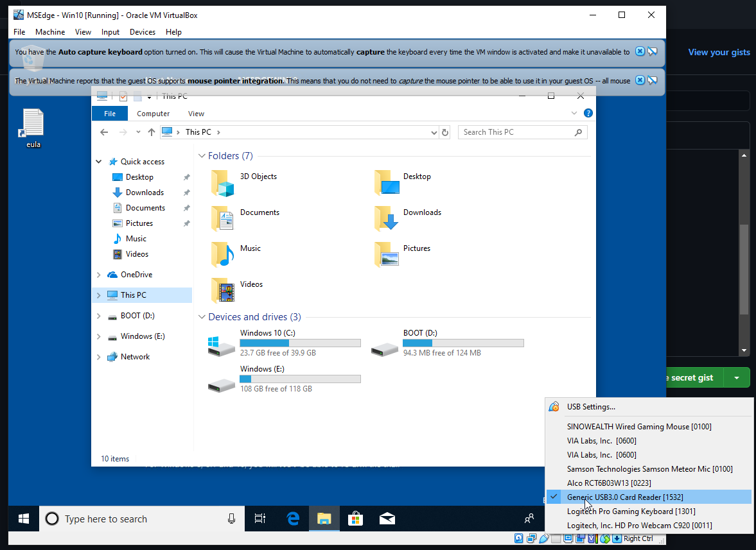Switch to the Computer ribbon tab

[x=154, y=114]
